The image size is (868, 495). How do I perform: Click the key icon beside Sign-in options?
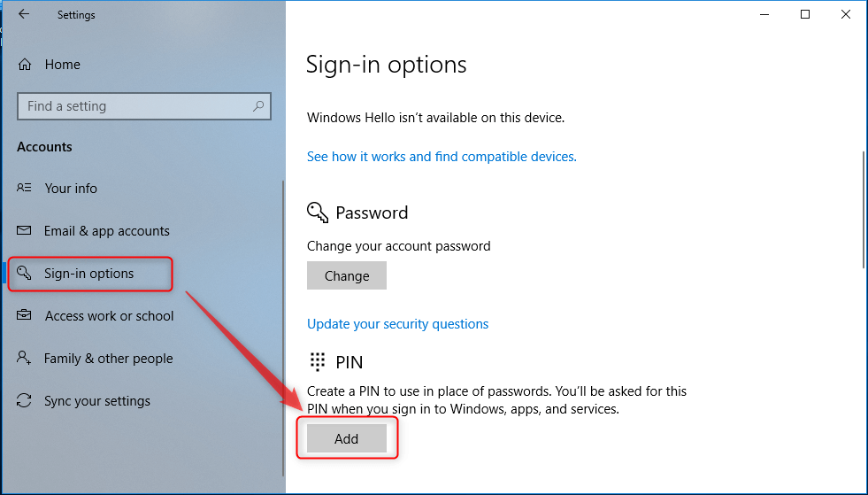[24, 273]
